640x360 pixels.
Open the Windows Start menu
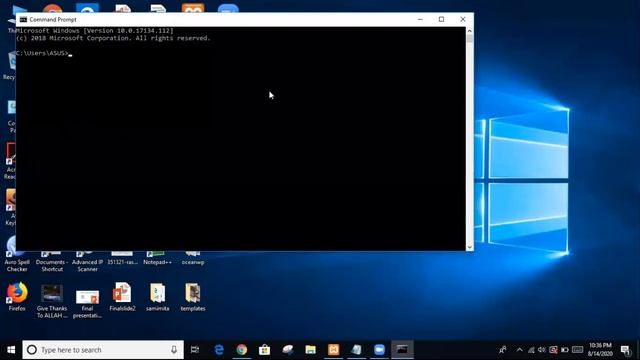click(11, 350)
